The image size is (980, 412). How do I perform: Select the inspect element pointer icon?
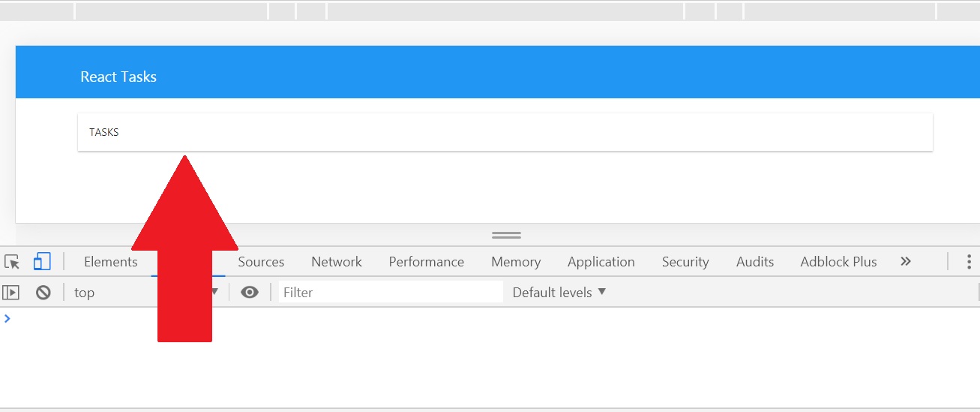pos(12,262)
